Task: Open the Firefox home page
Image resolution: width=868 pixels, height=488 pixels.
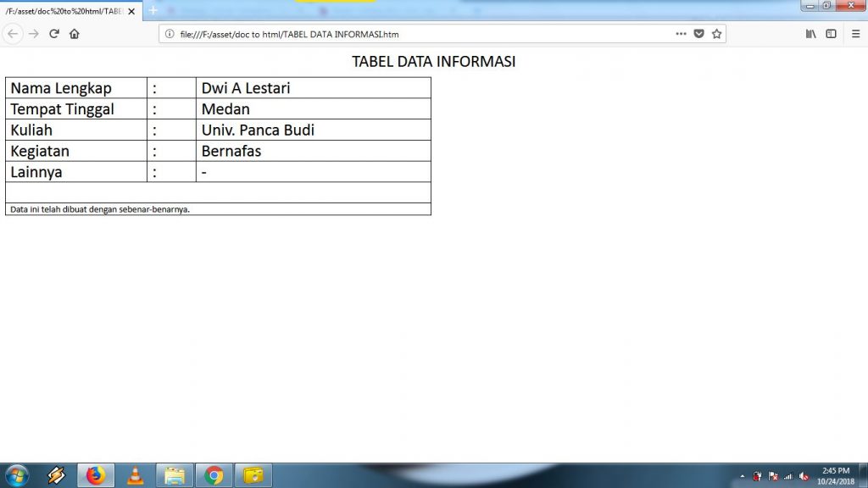Action: coord(75,34)
